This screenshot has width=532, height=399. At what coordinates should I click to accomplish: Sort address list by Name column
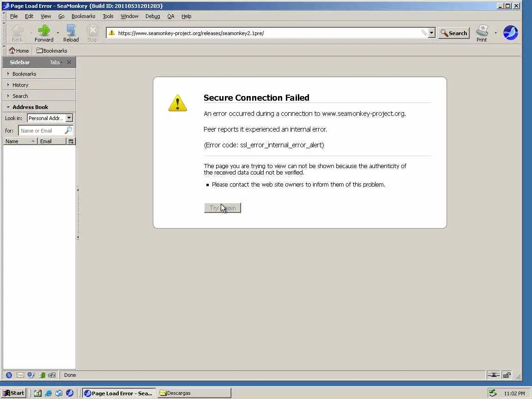coord(20,141)
